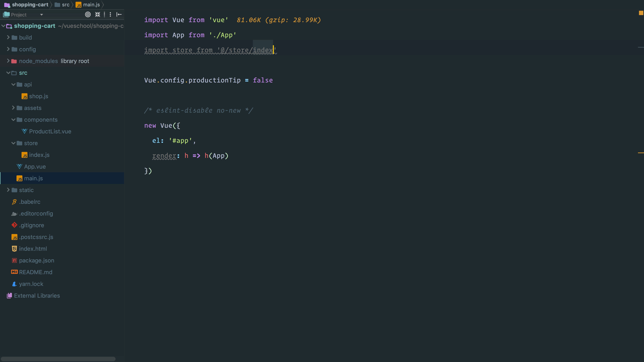The image size is (644, 362).
Task: Click the 'vue' import string
Action: click(219, 20)
